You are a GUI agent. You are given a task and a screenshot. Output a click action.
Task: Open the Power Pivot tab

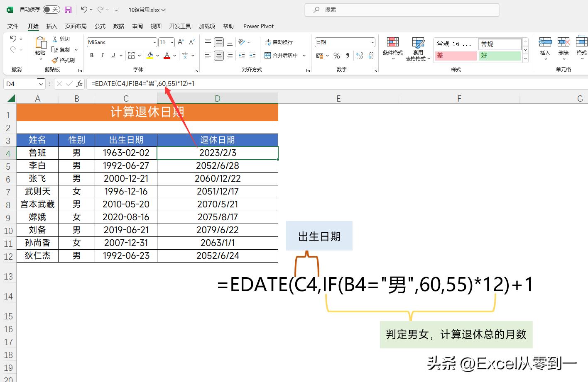pos(258,26)
